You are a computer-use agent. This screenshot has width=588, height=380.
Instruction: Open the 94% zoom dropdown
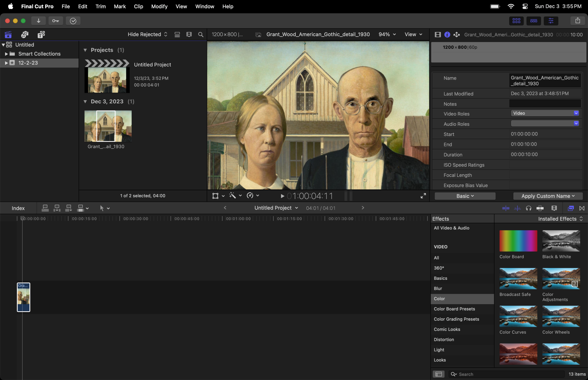click(387, 34)
